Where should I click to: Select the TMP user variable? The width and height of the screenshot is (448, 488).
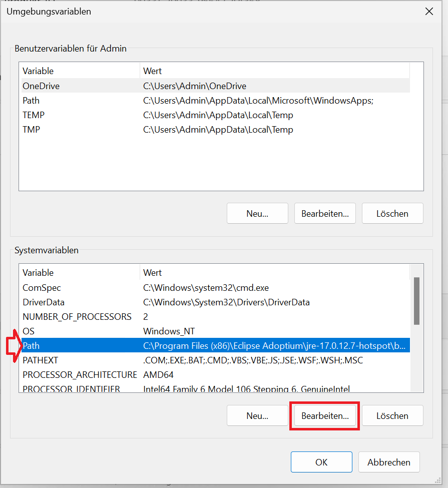coord(215,130)
